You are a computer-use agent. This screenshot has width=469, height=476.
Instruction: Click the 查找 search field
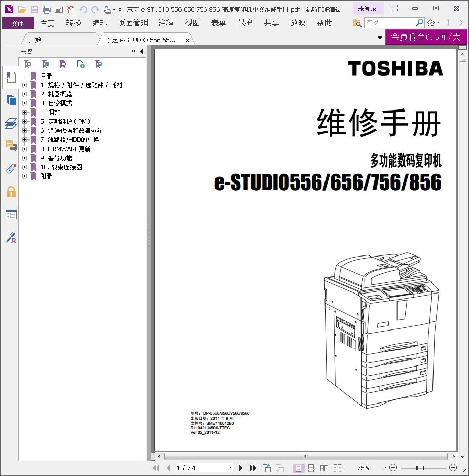click(x=389, y=23)
